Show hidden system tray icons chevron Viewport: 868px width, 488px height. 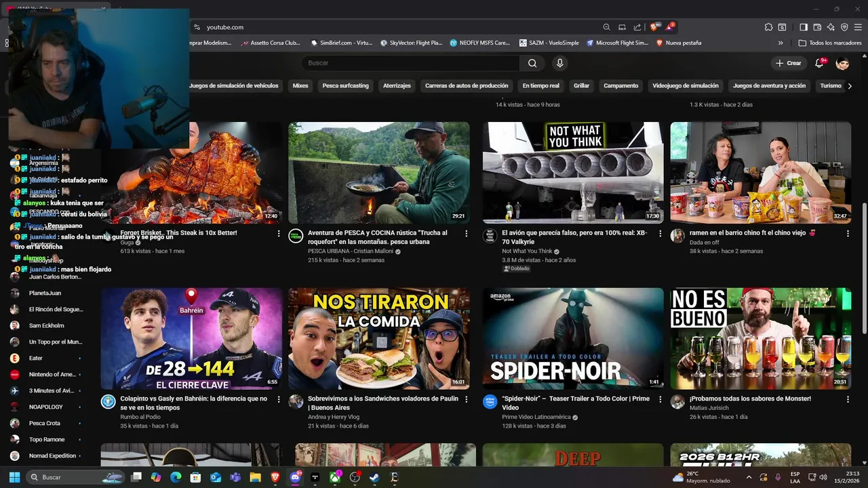pyautogui.click(x=749, y=477)
